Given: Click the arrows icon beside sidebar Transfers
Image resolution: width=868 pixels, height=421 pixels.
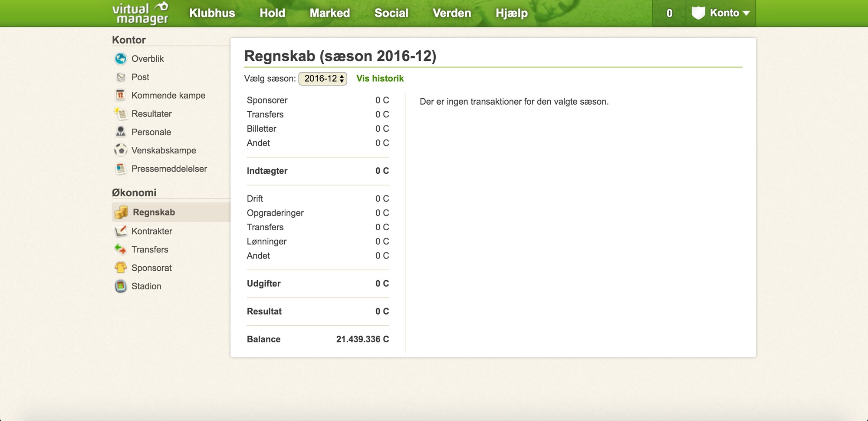Looking at the screenshot, I should coord(121,249).
